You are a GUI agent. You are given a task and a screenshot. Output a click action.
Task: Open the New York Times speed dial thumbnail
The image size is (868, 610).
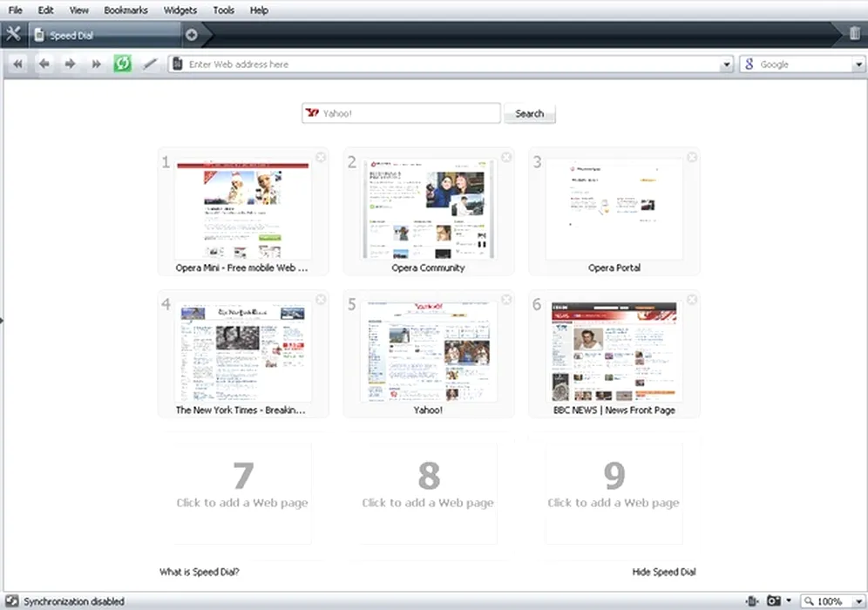click(x=242, y=352)
